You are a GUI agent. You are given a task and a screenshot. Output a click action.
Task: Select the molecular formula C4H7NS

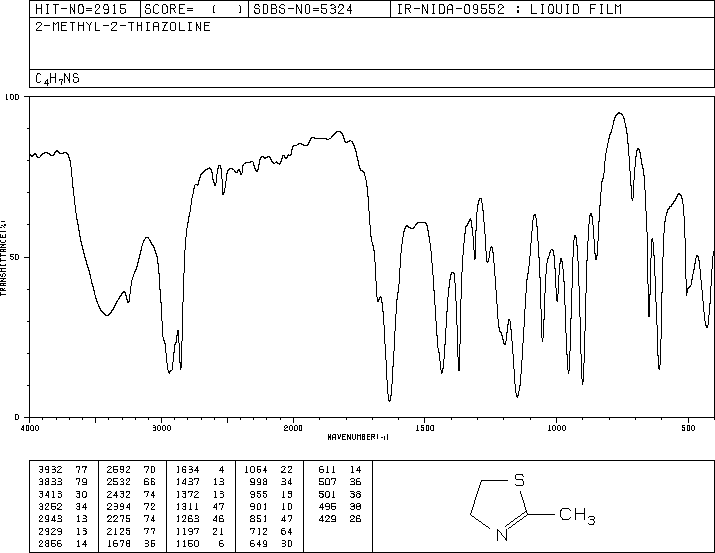pos(57,78)
